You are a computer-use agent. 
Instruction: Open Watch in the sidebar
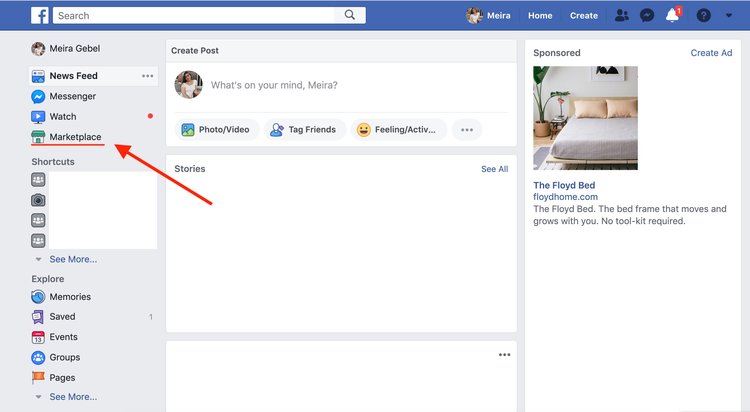(63, 116)
